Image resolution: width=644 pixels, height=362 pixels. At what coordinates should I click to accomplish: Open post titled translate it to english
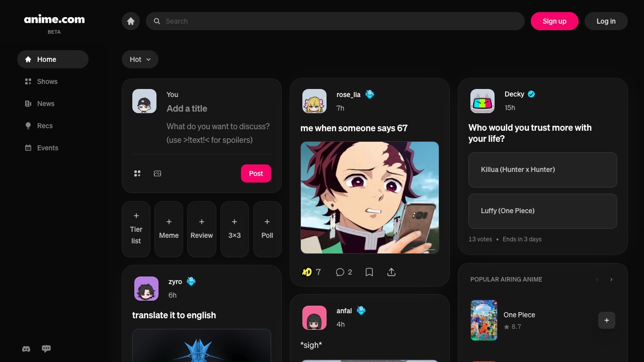pos(174,315)
